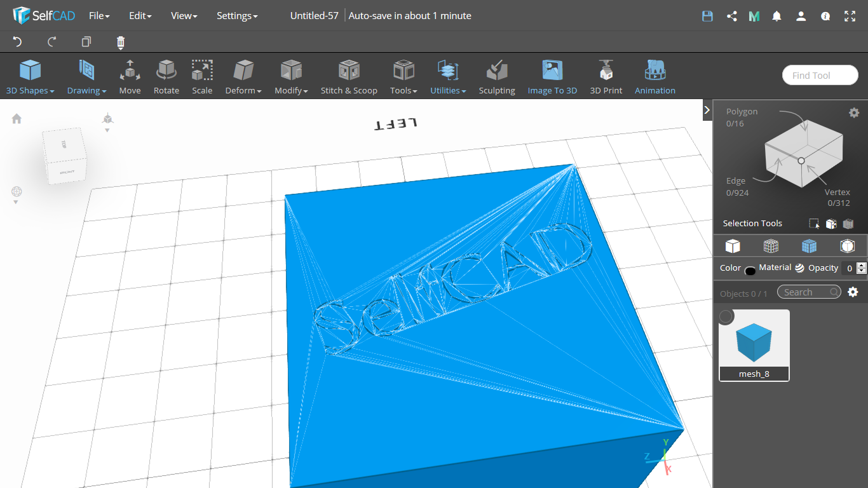868x488 pixels.
Task: Click the Copy object icon
Action: pos(86,42)
